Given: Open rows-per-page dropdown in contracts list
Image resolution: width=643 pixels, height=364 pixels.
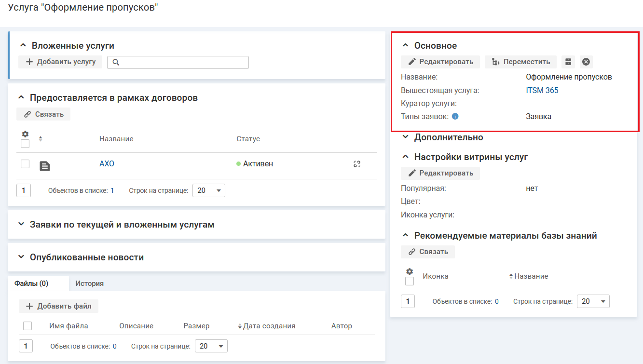Looking at the screenshot, I should (x=208, y=190).
